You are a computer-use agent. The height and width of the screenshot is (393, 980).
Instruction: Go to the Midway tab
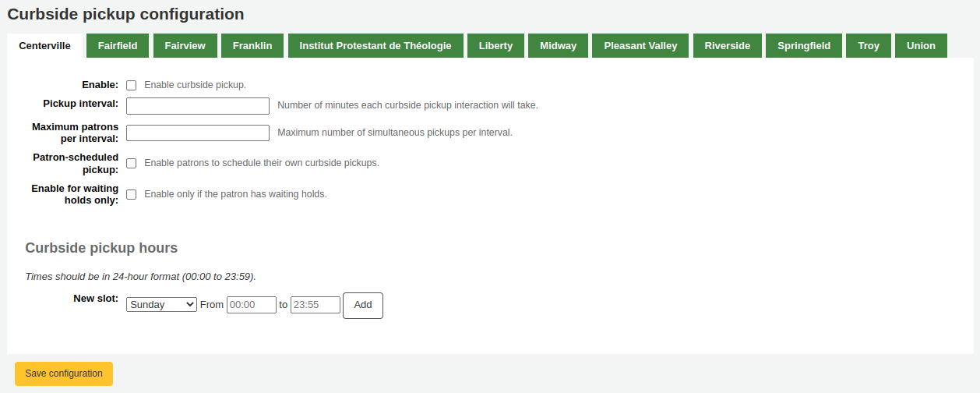click(x=558, y=46)
